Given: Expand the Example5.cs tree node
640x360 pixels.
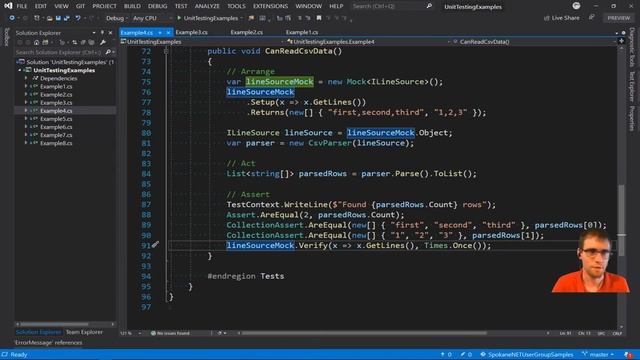Looking at the screenshot, I should 26,119.
